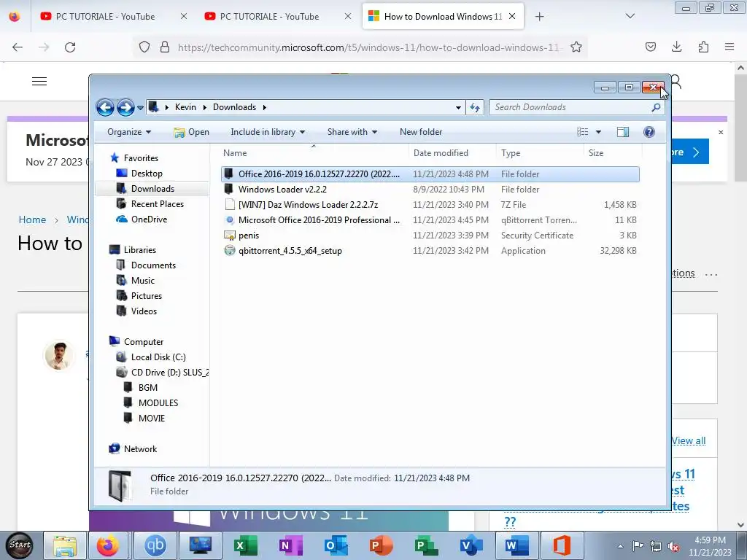The width and height of the screenshot is (747, 560).
Task: Open qBittorrent from taskbar
Action: pos(155,545)
